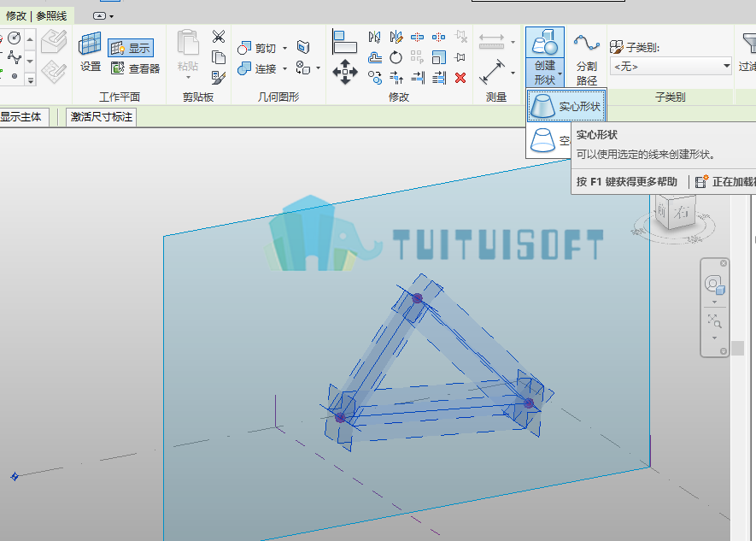Viewport: 756px width, 541px height.
Task: Toggle the 显示 work plane button
Action: coord(131,48)
